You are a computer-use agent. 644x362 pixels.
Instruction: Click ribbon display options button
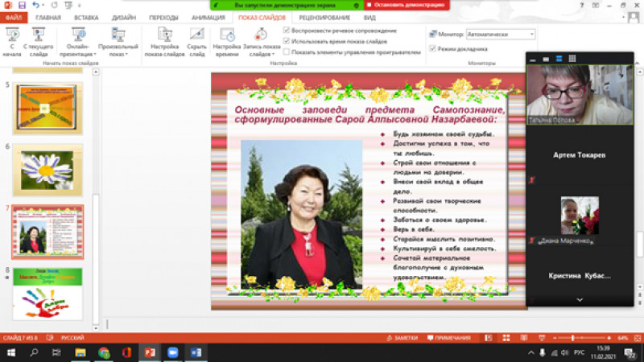point(595,5)
